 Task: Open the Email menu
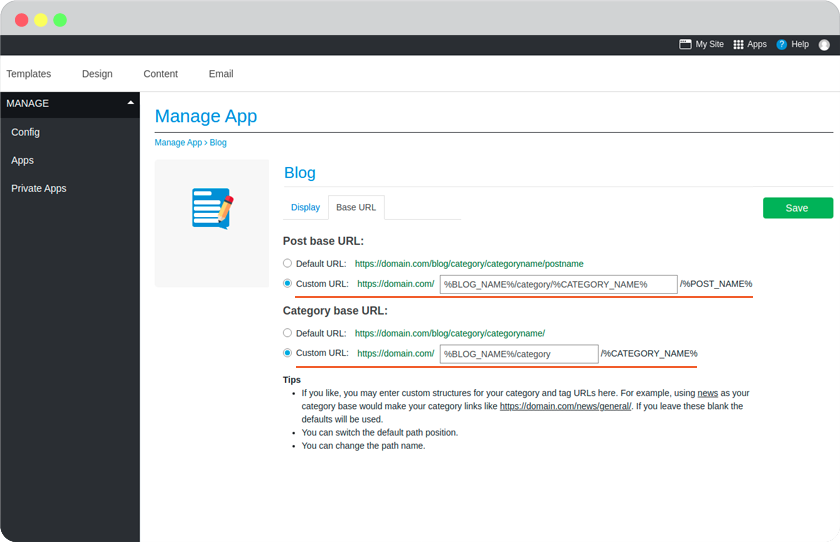pyautogui.click(x=221, y=74)
